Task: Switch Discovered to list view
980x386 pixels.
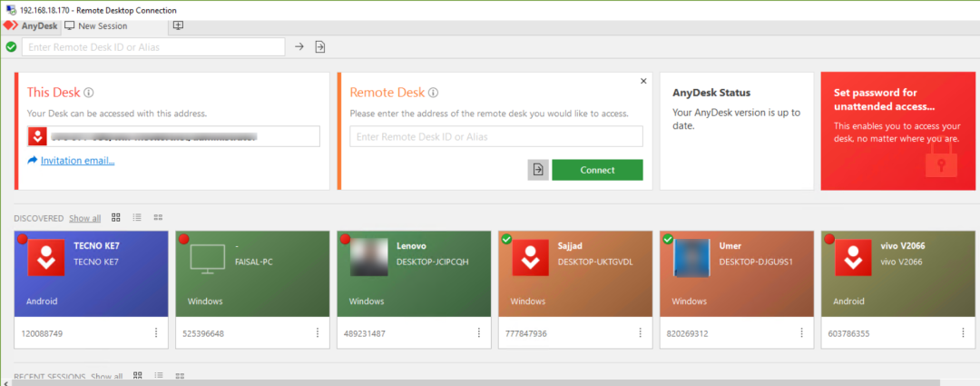Action: pos(137,218)
